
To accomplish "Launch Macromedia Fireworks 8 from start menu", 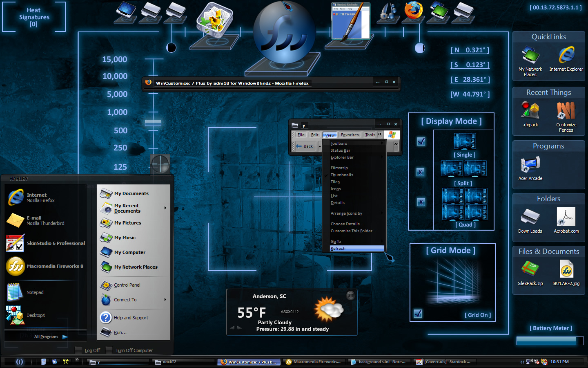I will click(46, 266).
